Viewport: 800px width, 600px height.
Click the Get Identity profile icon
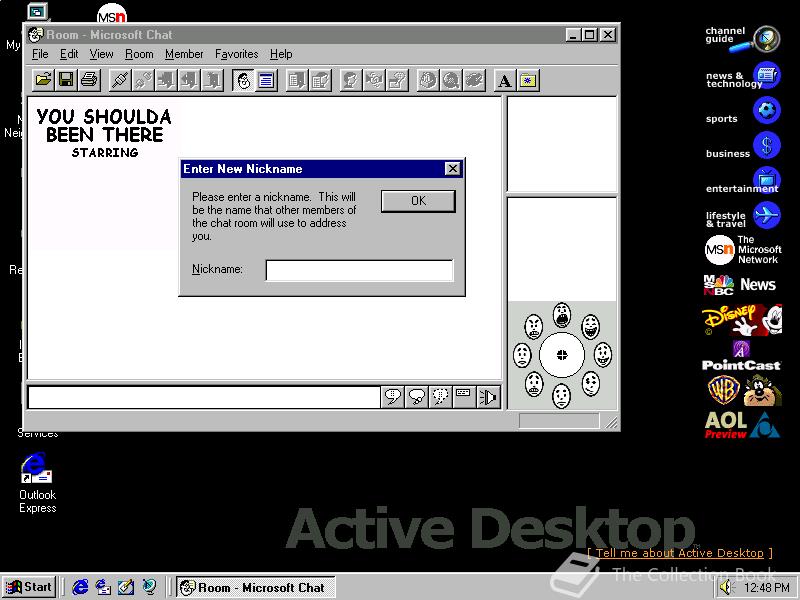point(351,80)
